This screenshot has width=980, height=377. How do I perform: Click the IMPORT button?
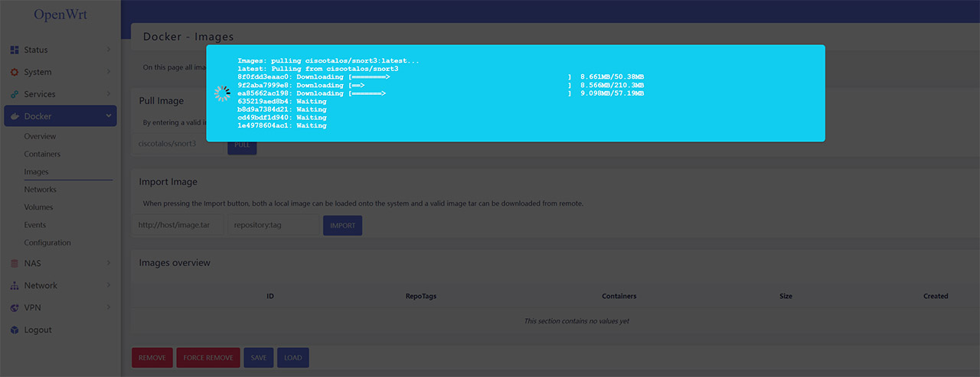coord(343,226)
